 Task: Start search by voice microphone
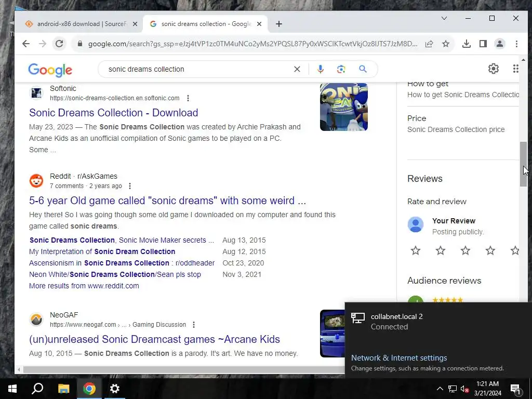click(320, 69)
